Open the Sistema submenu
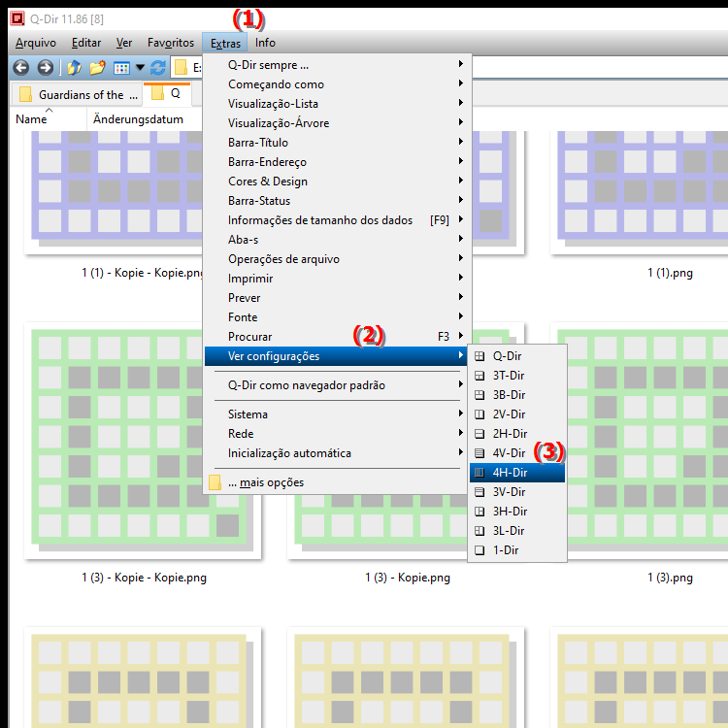The width and height of the screenshot is (728, 728). tap(336, 414)
